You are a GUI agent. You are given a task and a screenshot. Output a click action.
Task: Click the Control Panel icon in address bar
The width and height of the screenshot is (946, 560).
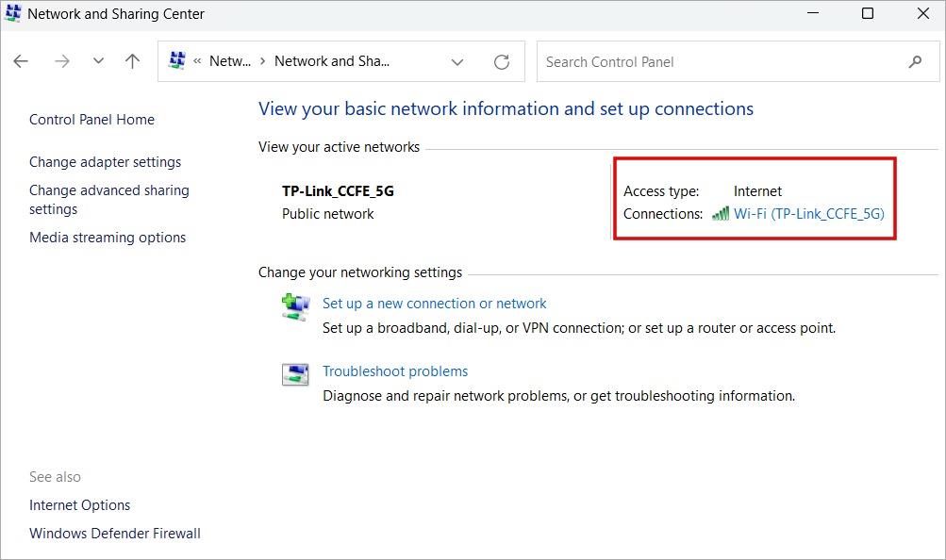point(176,61)
